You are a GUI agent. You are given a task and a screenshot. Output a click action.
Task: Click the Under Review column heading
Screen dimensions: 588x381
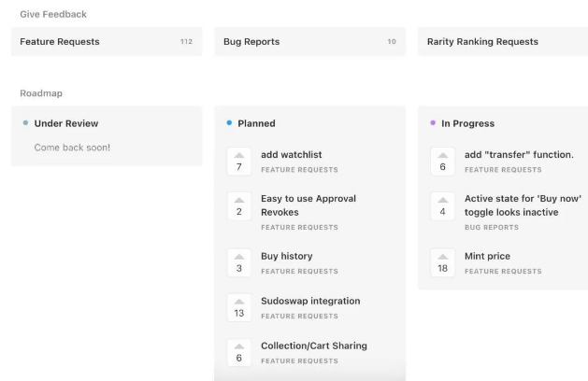(66, 123)
